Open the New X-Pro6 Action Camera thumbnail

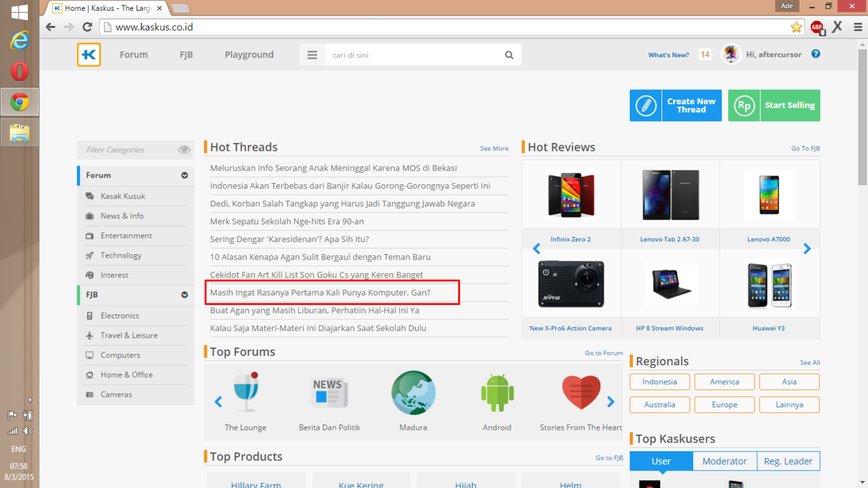(571, 284)
